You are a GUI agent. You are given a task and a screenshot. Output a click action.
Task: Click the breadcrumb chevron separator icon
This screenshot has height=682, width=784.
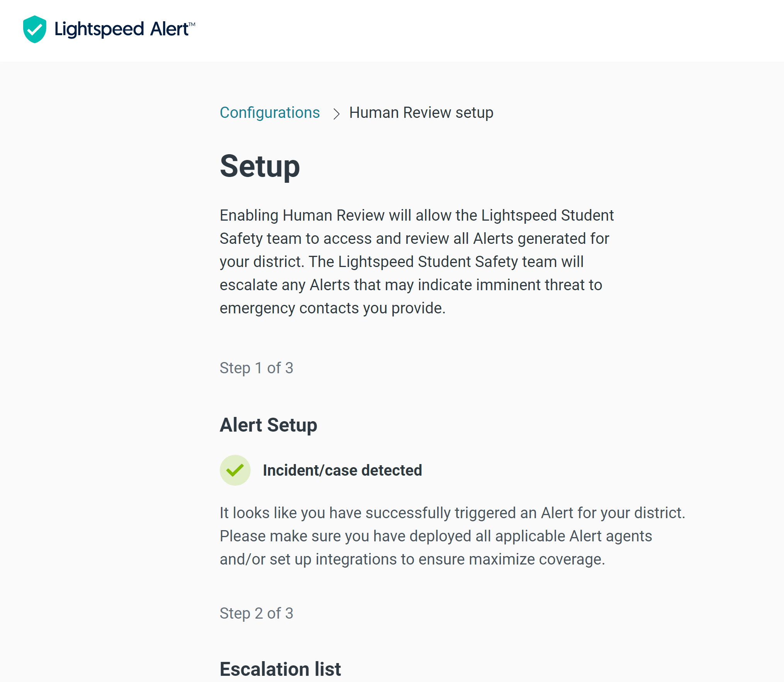click(x=337, y=113)
